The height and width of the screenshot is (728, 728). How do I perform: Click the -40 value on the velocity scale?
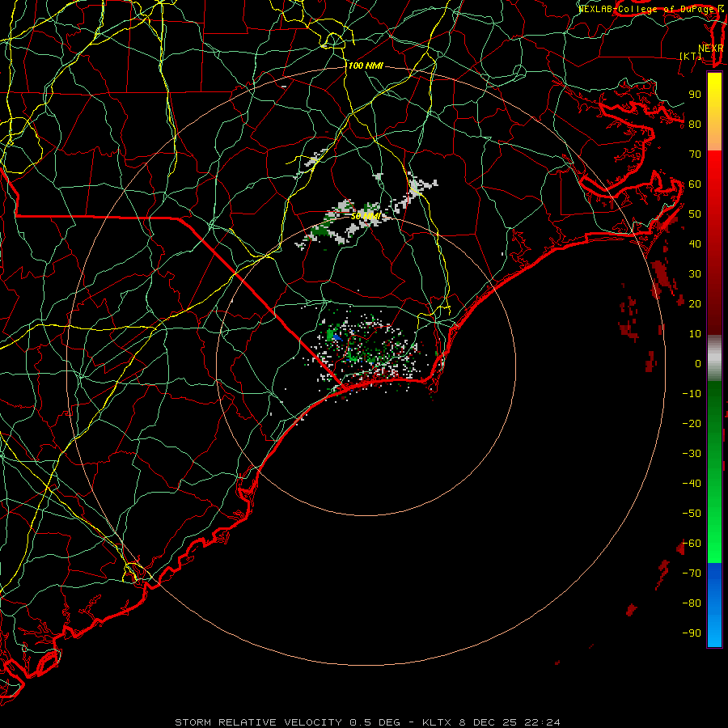click(692, 484)
